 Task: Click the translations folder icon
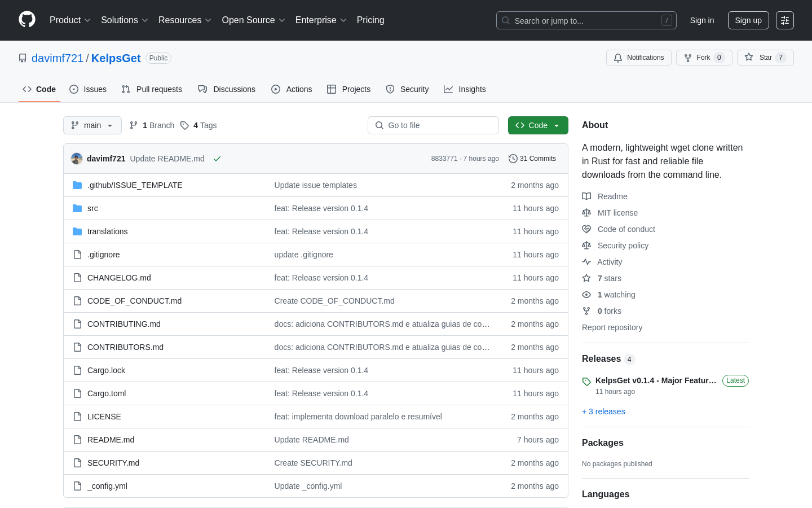tap(77, 231)
